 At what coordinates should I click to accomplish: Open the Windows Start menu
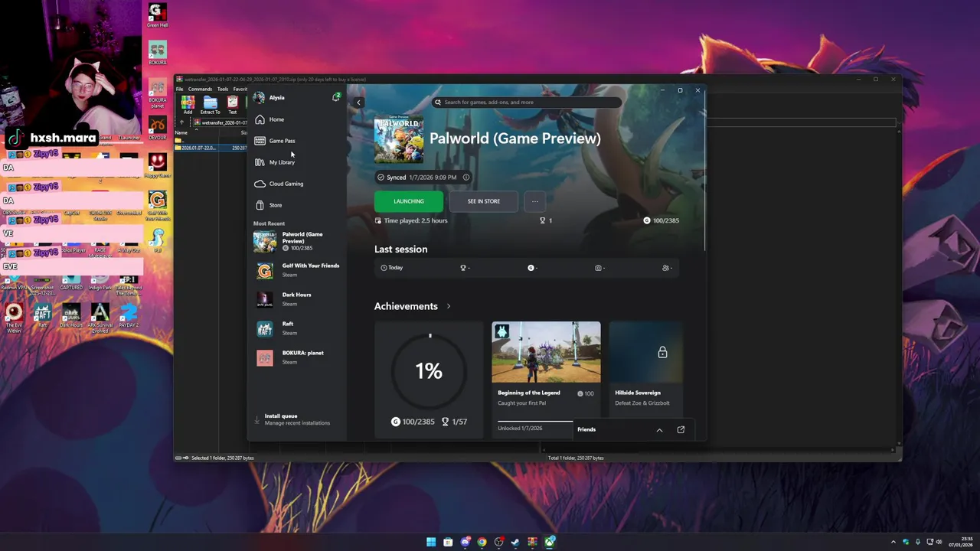tap(431, 543)
